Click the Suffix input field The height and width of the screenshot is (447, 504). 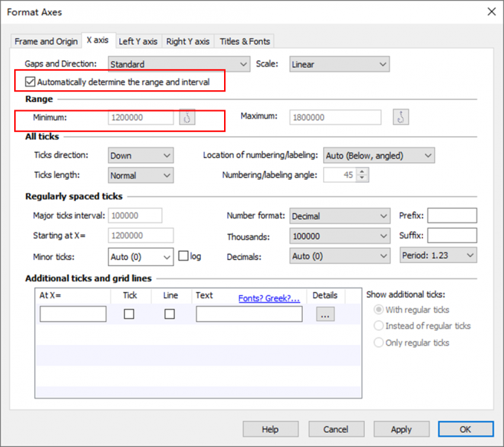[452, 235]
